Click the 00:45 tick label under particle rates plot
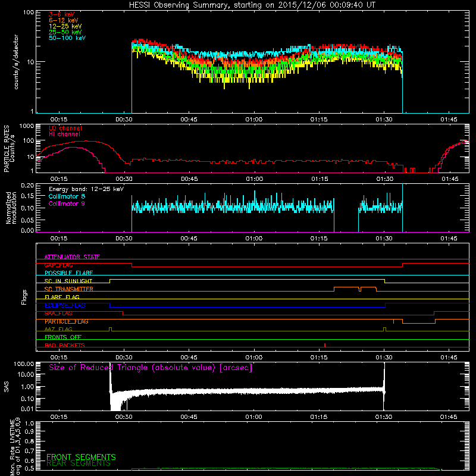The image size is (476, 476). coord(189,179)
